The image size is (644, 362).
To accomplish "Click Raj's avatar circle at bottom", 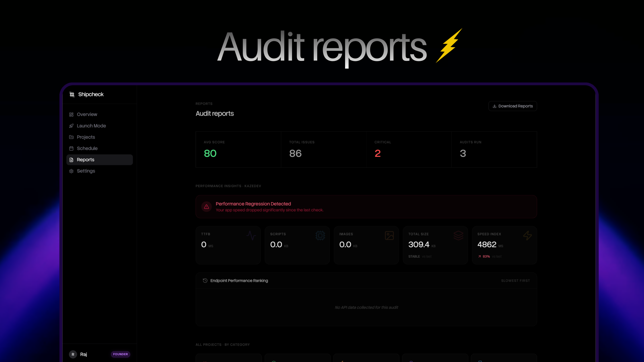I will coord(73,354).
